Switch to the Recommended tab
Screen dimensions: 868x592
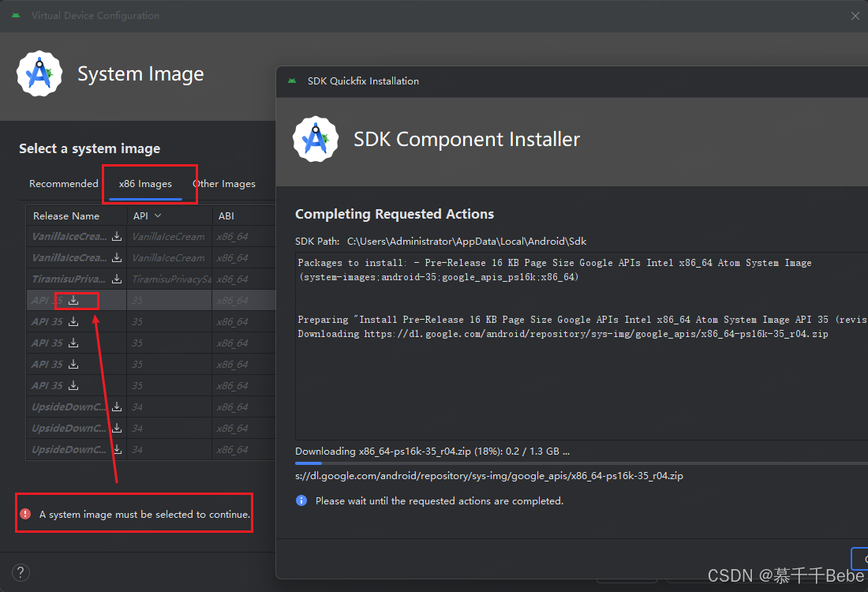64,183
